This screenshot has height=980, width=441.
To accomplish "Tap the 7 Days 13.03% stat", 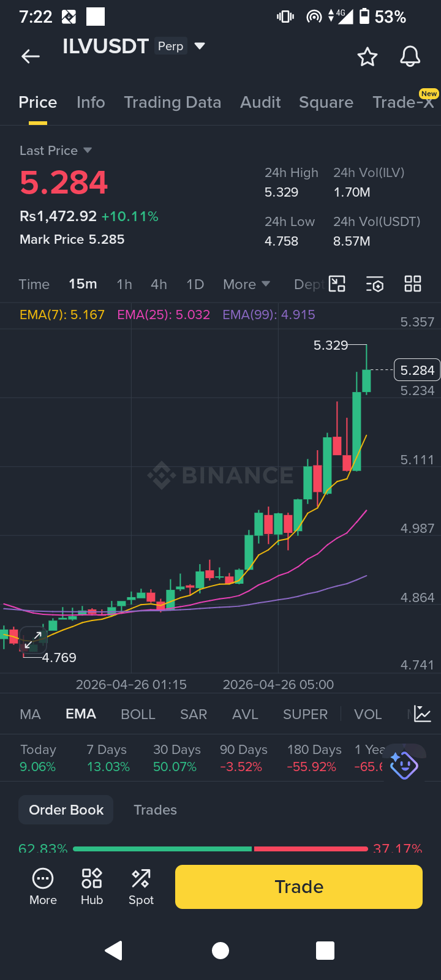I will point(108,758).
